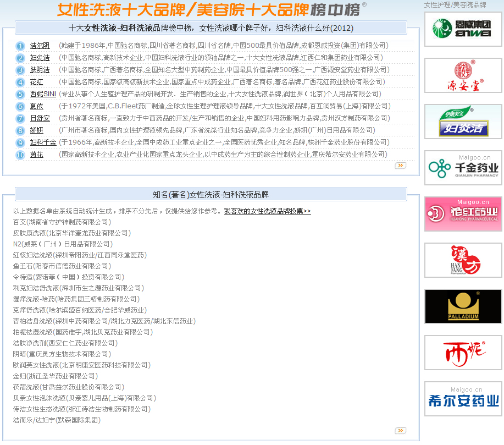Open the 妇炎洁 brand logo

(463, 122)
